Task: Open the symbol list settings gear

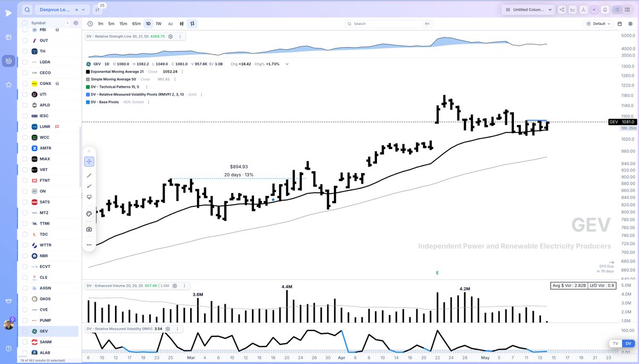Action: [76, 23]
